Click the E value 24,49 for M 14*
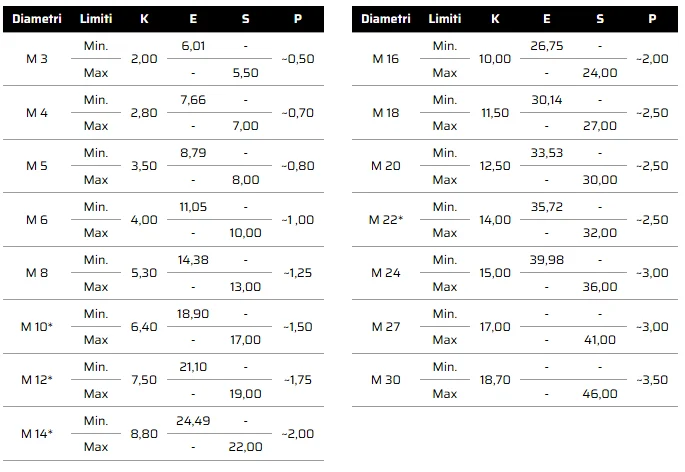Image resolution: width=685 pixels, height=472 pixels. 193,420
